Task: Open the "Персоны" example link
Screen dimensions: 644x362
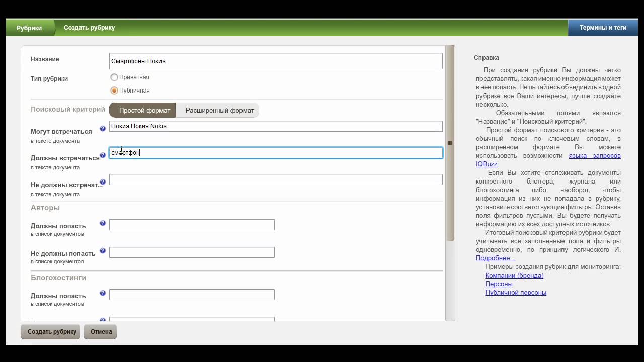Action: pyautogui.click(x=499, y=284)
